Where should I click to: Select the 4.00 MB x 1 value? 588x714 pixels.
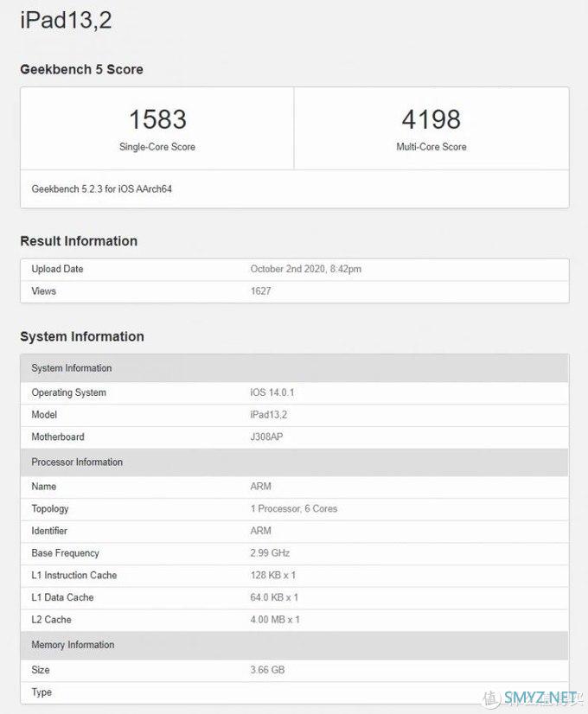275,620
